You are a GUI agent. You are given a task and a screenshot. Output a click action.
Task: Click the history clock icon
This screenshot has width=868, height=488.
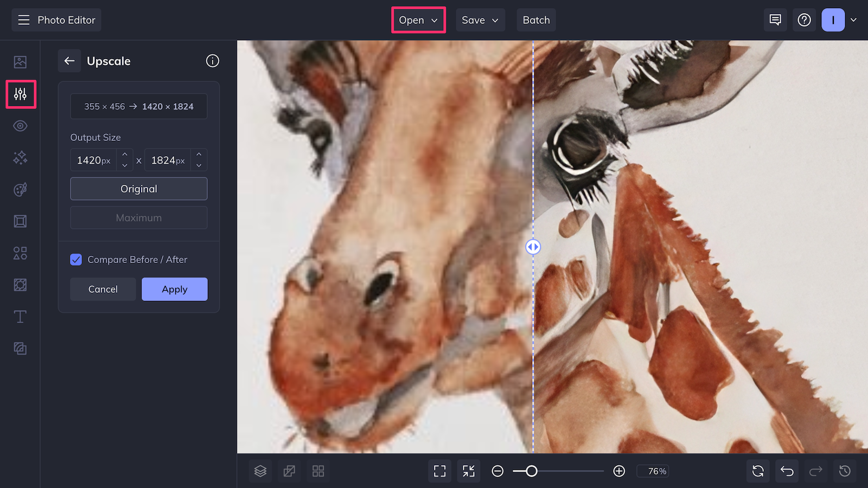click(x=844, y=471)
